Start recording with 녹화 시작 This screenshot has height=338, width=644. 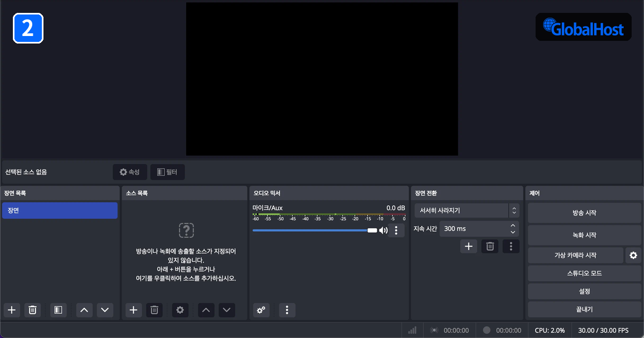(584, 235)
